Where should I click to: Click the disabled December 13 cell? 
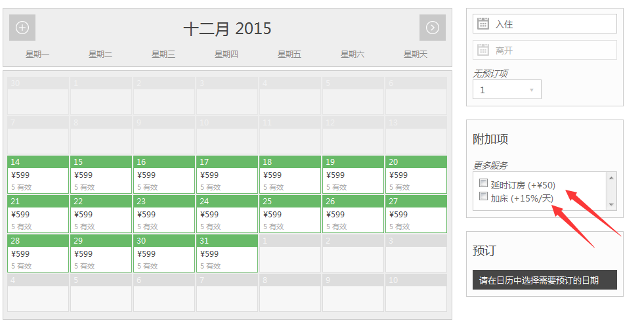(416, 135)
